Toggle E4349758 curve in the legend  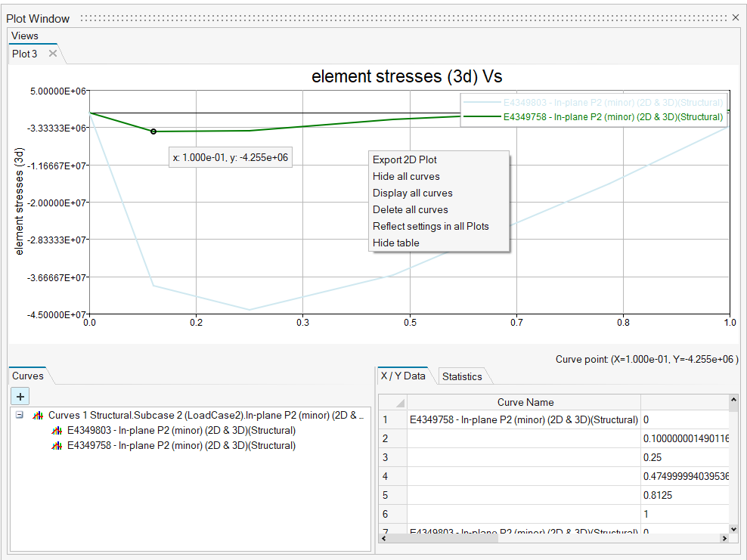(612, 117)
